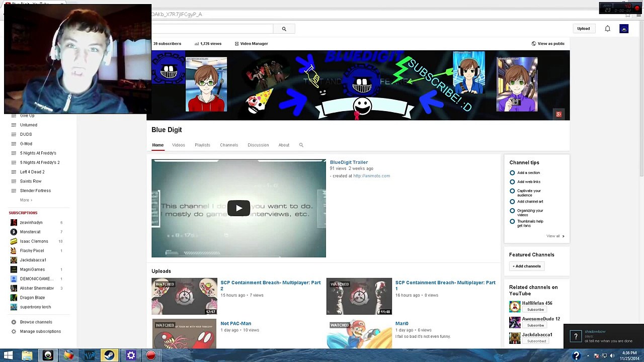Click the purple gear taskbar icon
The height and width of the screenshot is (362, 644).
click(x=130, y=355)
